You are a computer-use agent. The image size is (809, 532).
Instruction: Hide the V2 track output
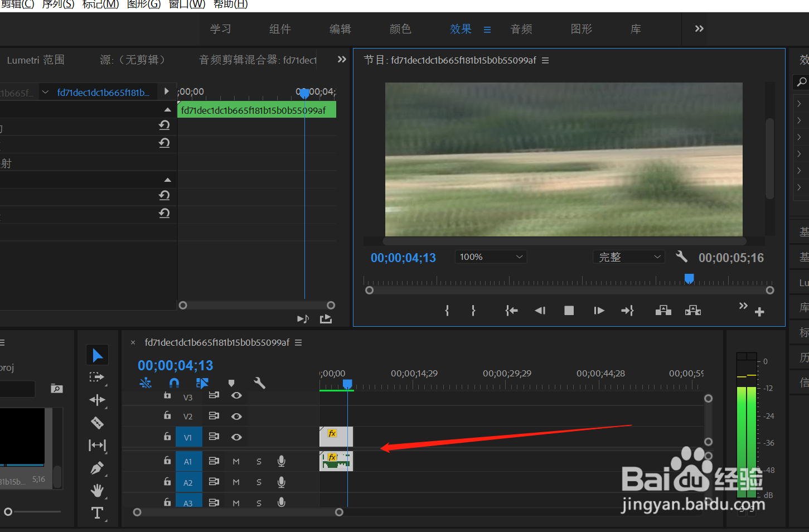(236, 417)
